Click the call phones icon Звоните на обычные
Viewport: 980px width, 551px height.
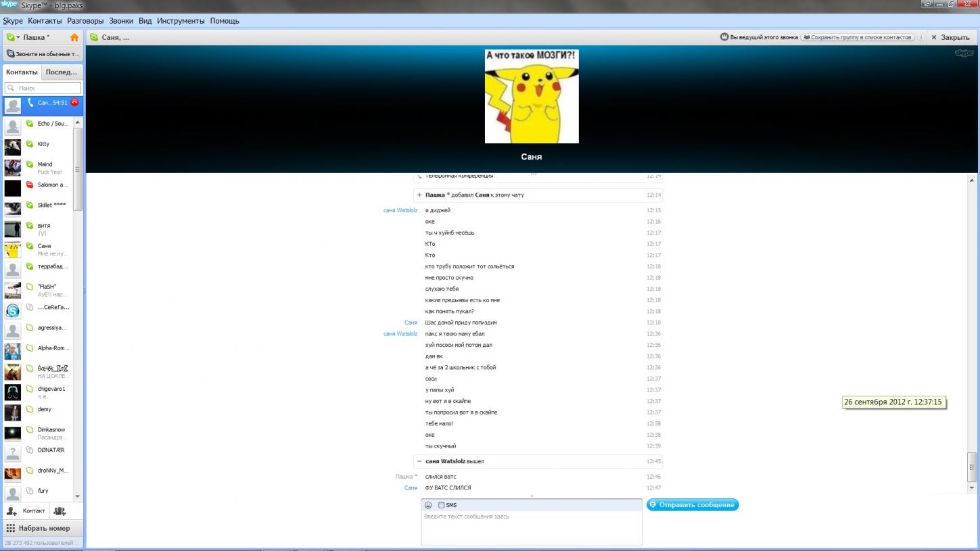click(11, 54)
